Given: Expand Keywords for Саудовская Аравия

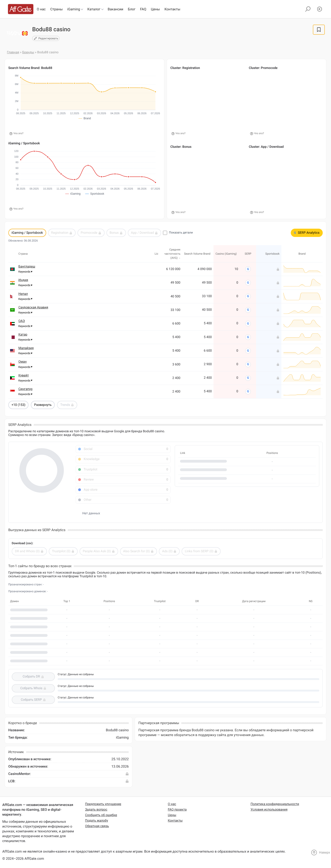Looking at the screenshot, I should click(x=25, y=313).
